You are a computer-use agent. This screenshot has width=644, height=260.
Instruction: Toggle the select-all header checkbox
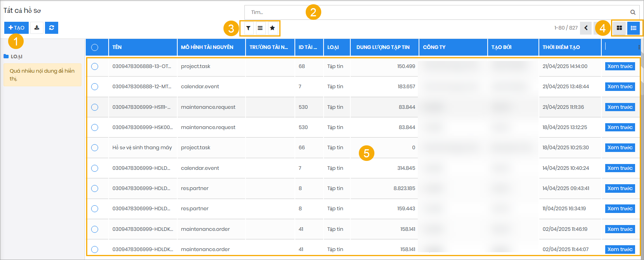tap(95, 47)
